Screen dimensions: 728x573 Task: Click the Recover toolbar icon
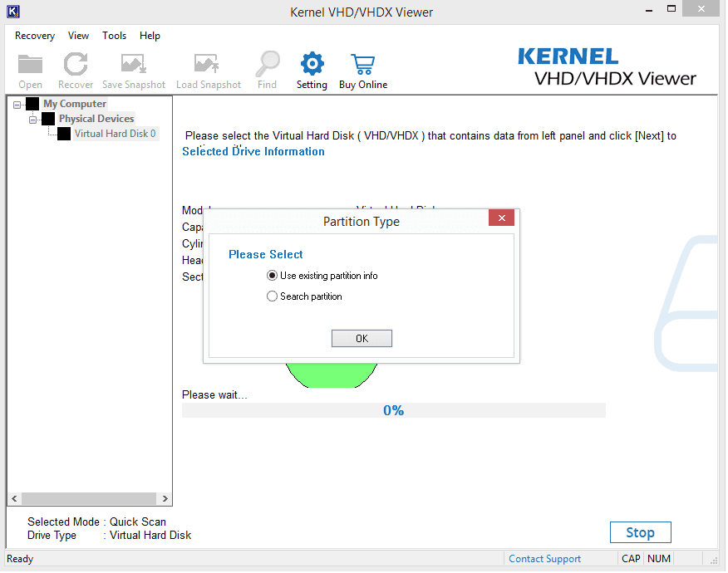tap(76, 64)
